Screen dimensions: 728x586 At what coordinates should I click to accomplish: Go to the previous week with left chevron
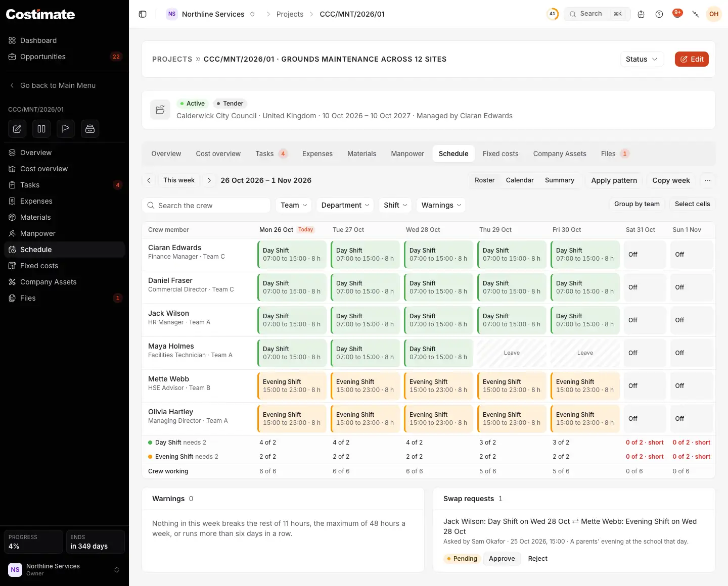pos(149,180)
